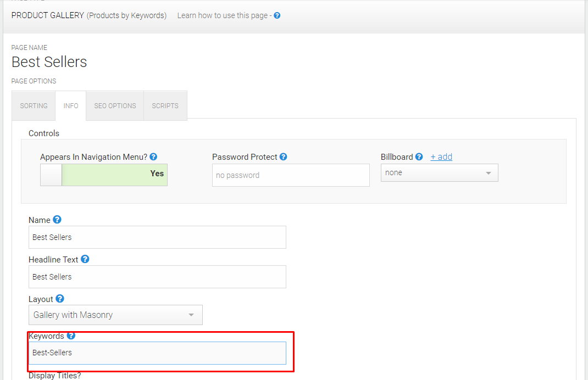Click the + add billboard link
This screenshot has height=380, width=588.
(x=441, y=157)
